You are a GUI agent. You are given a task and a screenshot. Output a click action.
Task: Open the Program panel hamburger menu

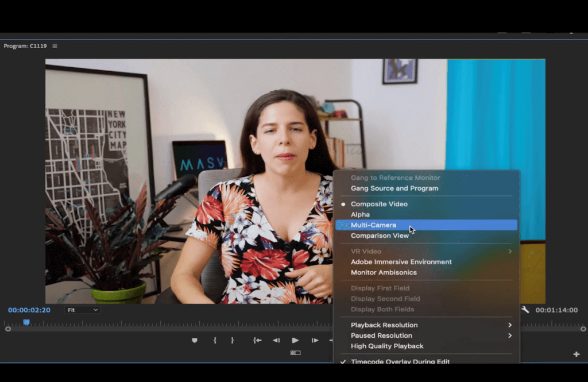55,47
